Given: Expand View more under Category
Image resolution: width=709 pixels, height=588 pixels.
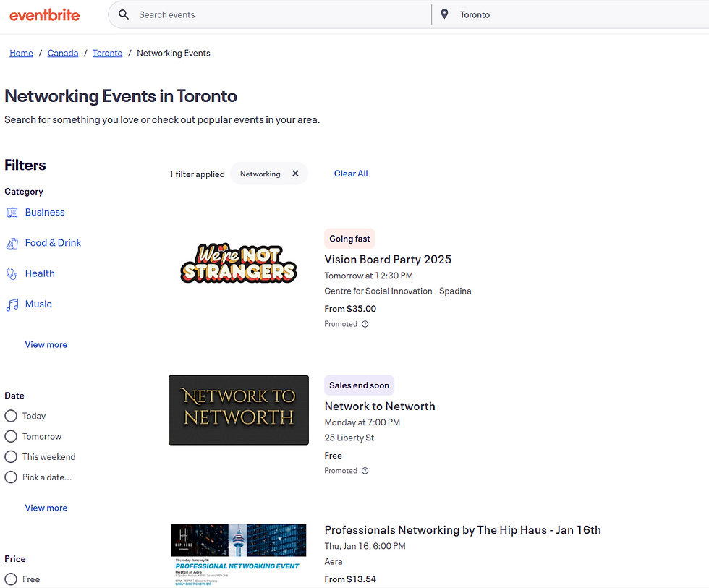Looking at the screenshot, I should (x=46, y=344).
